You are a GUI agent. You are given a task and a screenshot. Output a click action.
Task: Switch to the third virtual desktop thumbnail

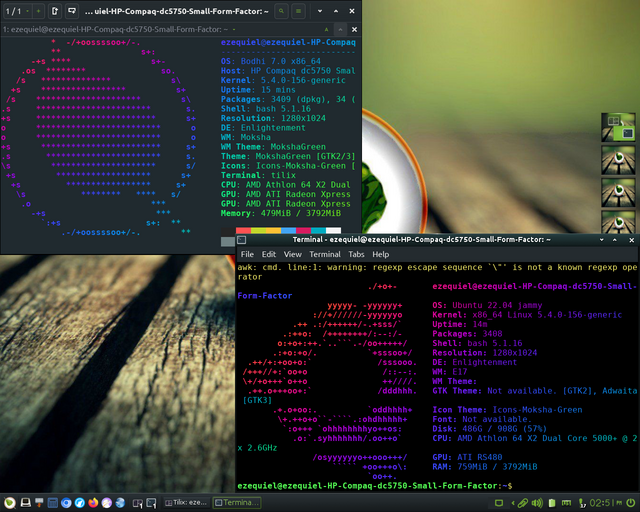point(618,193)
